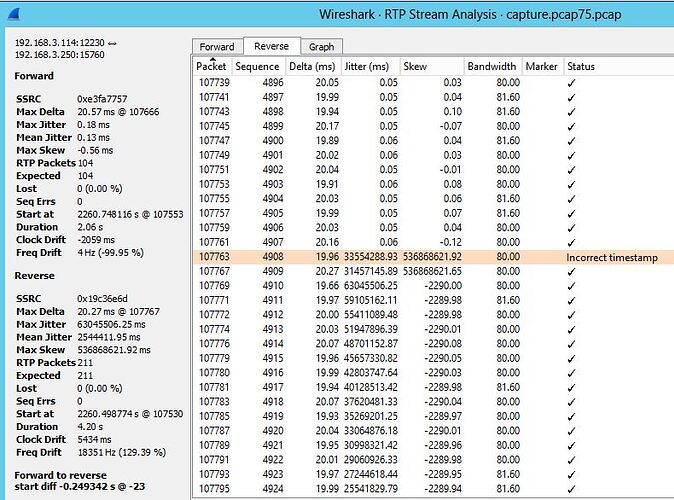Click sequence number 4916
The image size is (674, 500).
[273, 373]
